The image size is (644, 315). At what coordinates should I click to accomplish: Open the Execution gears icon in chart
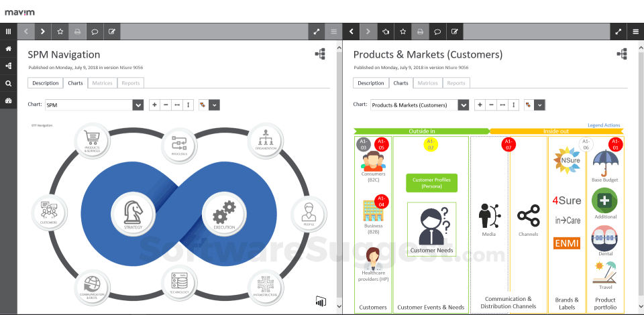[x=223, y=212]
